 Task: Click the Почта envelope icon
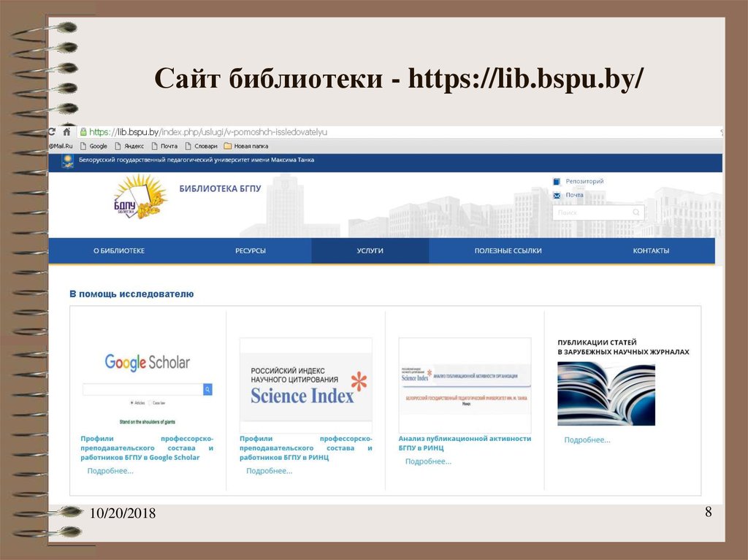pos(558,195)
